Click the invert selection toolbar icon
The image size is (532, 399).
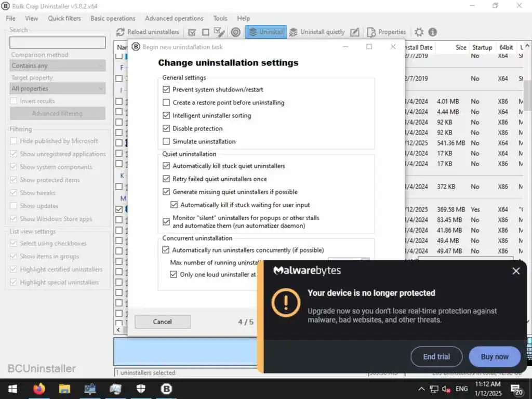click(x=219, y=32)
